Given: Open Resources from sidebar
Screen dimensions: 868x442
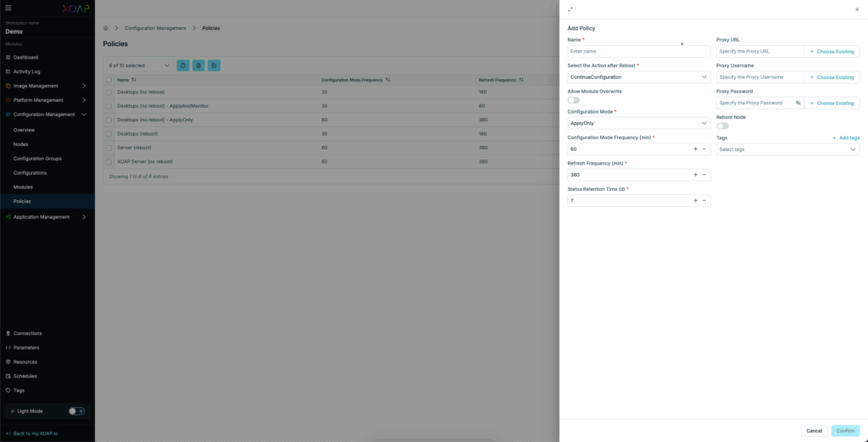Looking at the screenshot, I should click(25, 362).
